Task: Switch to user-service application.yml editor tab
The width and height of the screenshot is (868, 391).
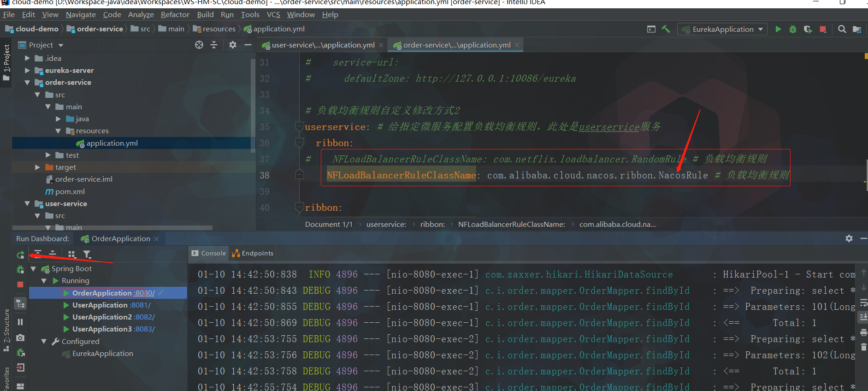Action: tap(323, 45)
